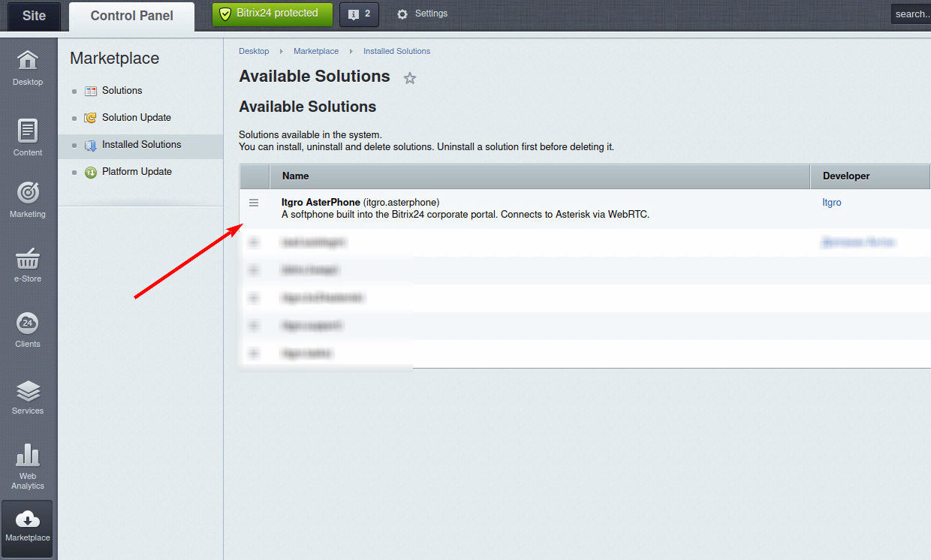This screenshot has width=931, height=560.
Task: Open Installed Solutions menu item
Action: pyautogui.click(x=142, y=145)
